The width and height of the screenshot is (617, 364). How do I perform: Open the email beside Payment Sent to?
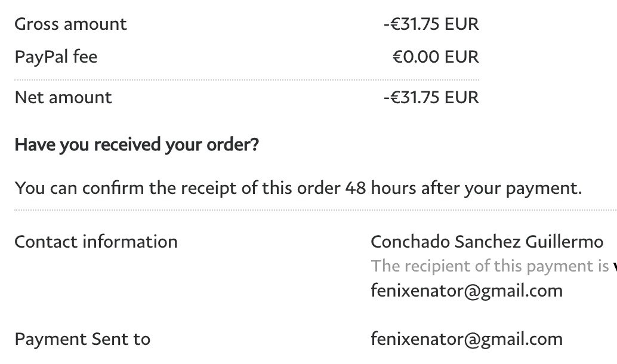coord(466,340)
